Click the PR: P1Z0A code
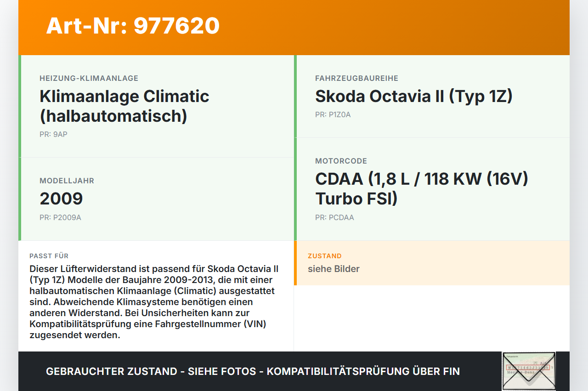The height and width of the screenshot is (391, 588). 333,115
